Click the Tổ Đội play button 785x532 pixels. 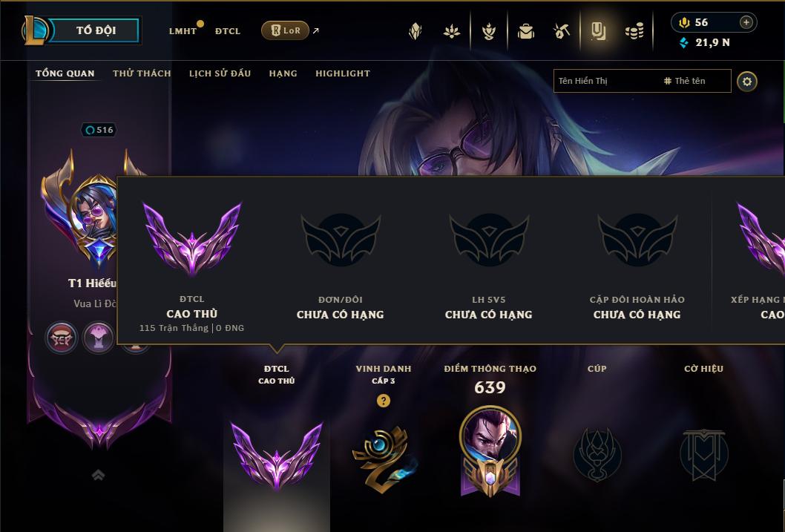coord(95,30)
